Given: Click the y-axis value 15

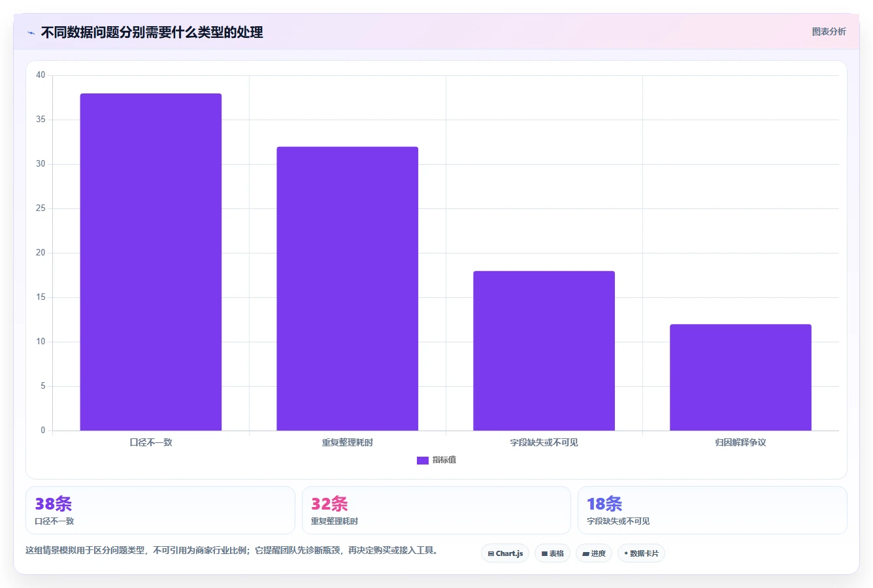Looking at the screenshot, I should click(41, 297).
